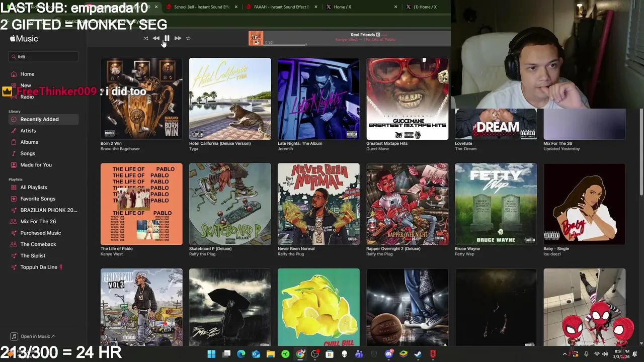This screenshot has height=362, width=644.
Task: Open The Comeback playlist
Action: [x=38, y=244]
